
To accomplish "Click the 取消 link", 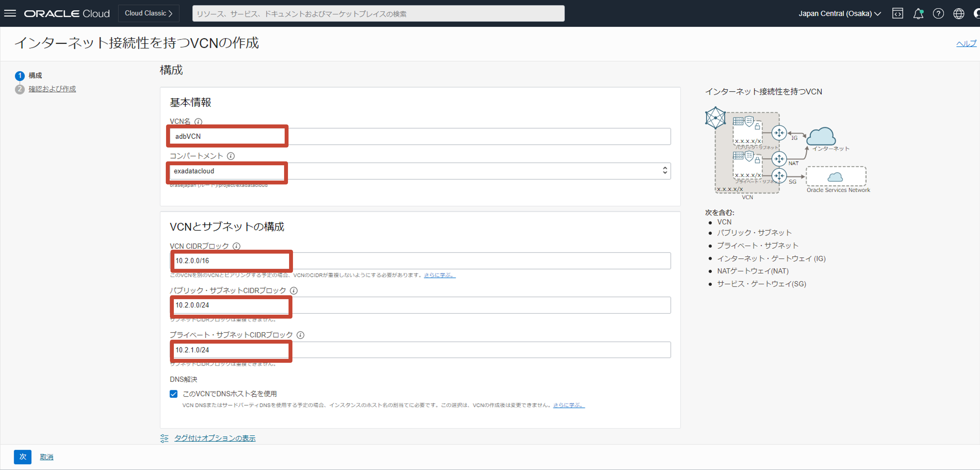I will click(47, 457).
